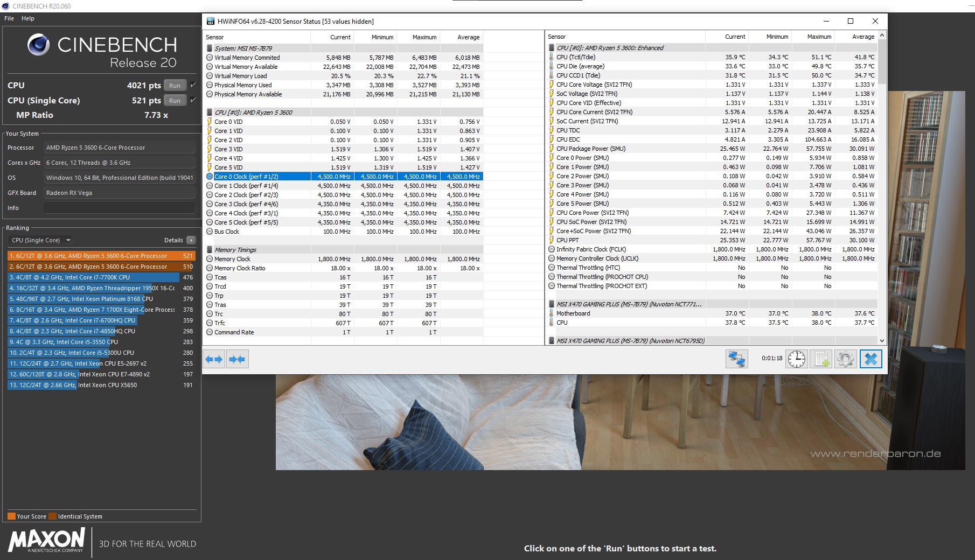This screenshot has height=560, width=975.
Task: Click the clock icon beside Core 1 Clock (perf #1/4)
Action: [210, 186]
